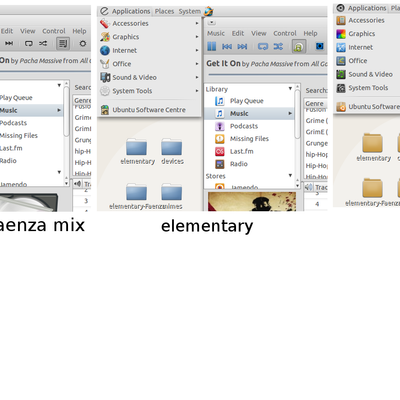
Task: Click the Missing Files icon in the elementary Rhythmbox sidebar
Action: pos(219,139)
